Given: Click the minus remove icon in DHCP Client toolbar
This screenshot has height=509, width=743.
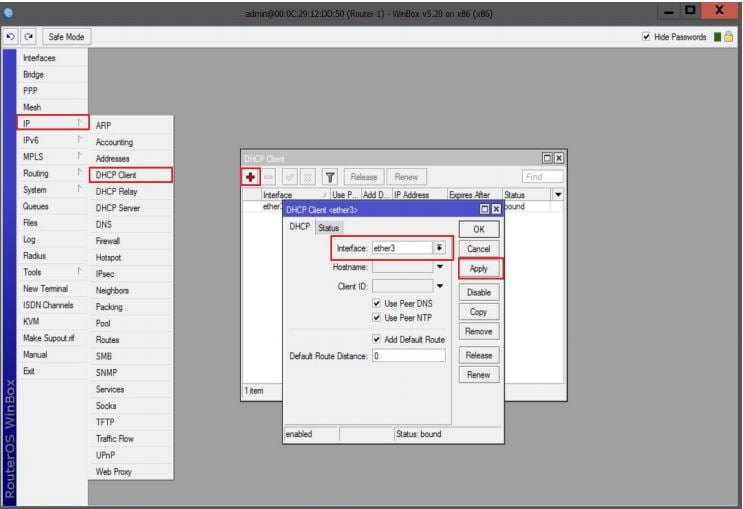Looking at the screenshot, I should [x=269, y=176].
